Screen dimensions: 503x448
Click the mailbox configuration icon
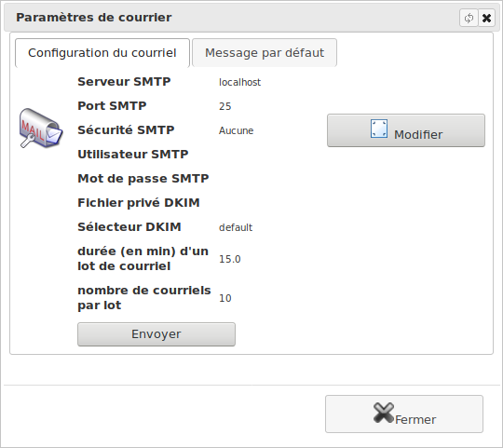(x=41, y=128)
